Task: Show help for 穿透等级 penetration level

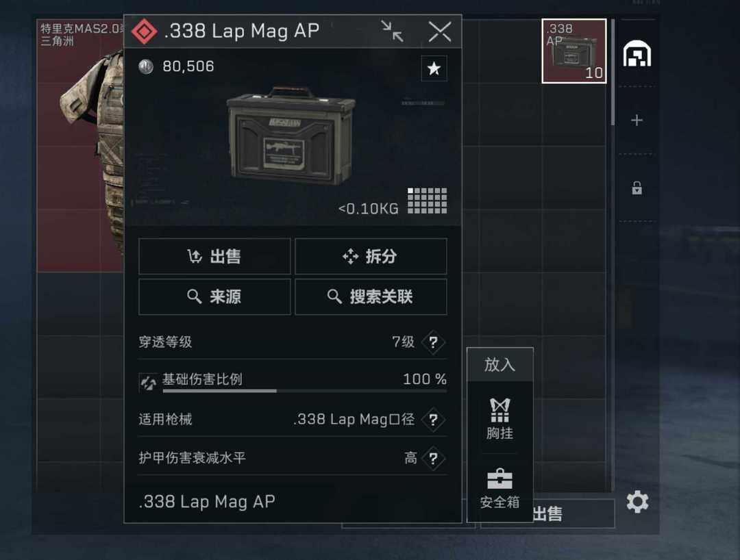Action: click(433, 342)
